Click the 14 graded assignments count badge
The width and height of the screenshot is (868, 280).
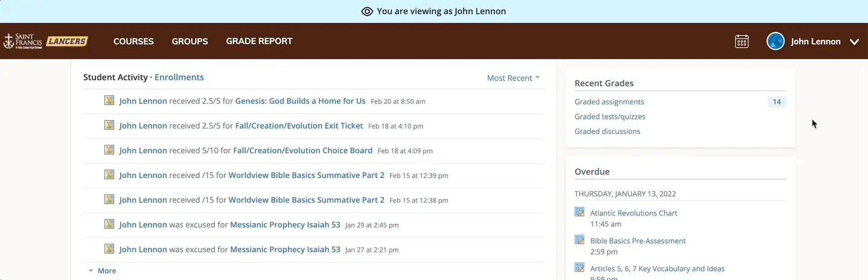coord(776,102)
